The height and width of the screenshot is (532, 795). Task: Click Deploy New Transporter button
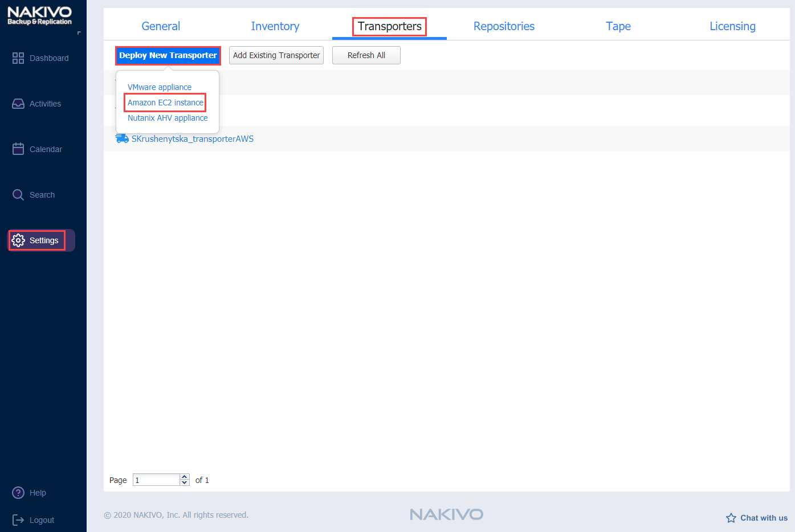coord(168,55)
